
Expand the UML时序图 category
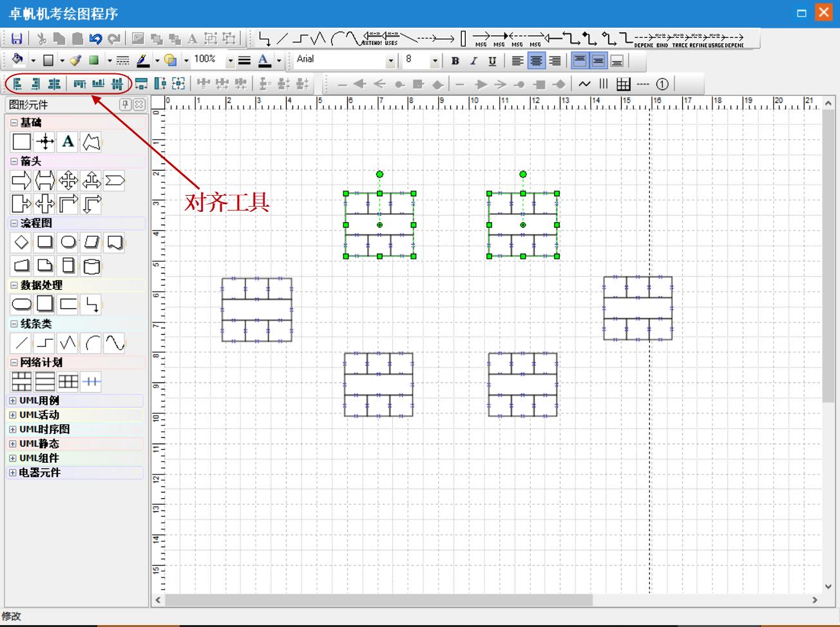[12, 429]
